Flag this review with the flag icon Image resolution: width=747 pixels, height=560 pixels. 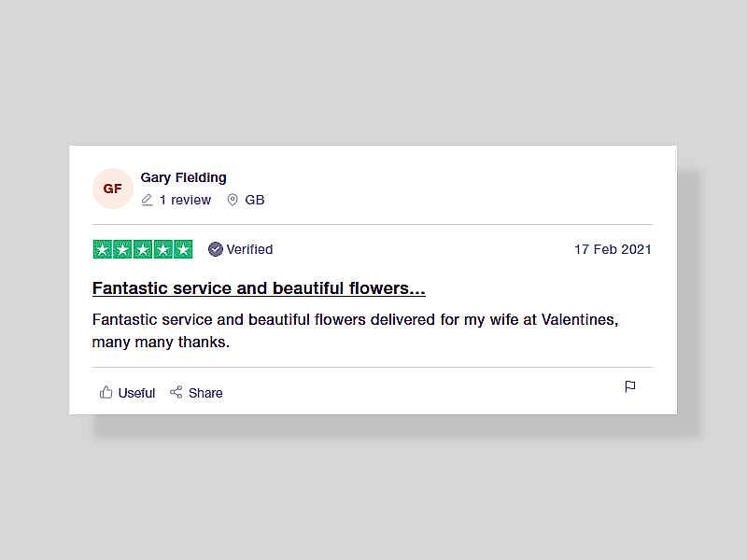[x=629, y=386]
